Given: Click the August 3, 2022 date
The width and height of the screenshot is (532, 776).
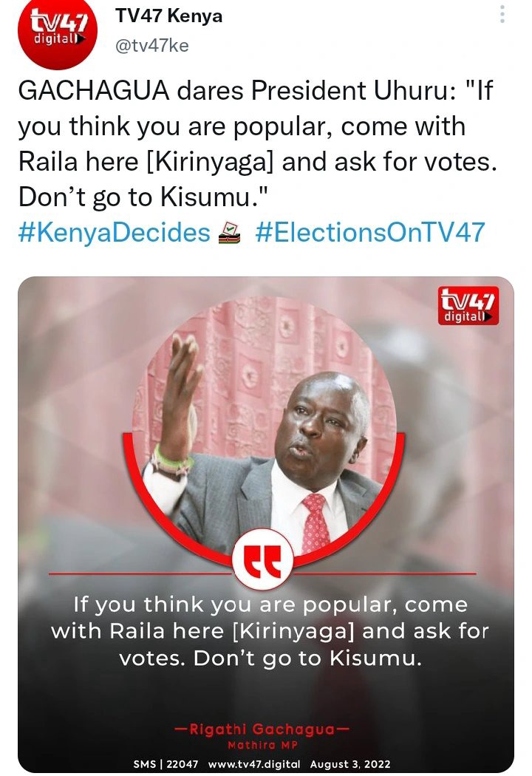Looking at the screenshot, I should click(x=350, y=764).
